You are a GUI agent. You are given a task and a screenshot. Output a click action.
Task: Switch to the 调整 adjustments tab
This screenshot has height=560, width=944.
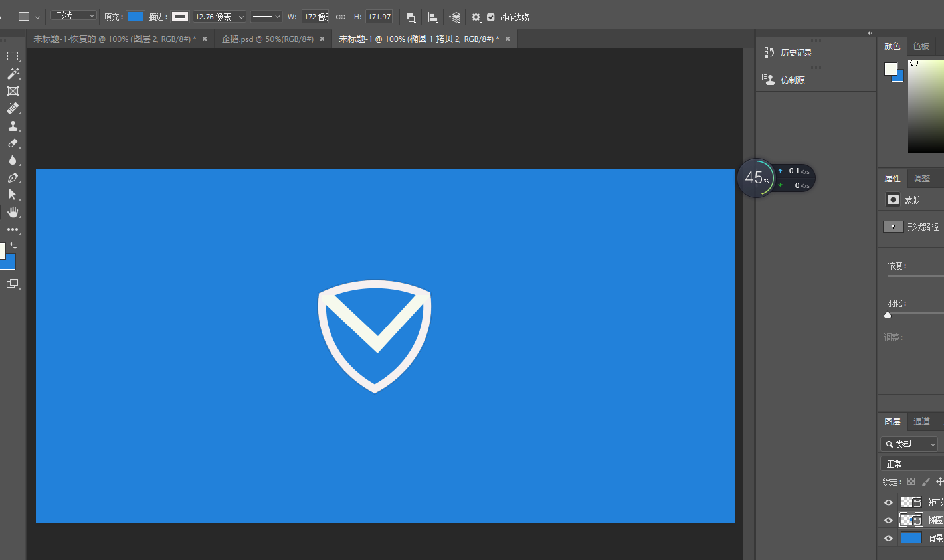pos(922,178)
